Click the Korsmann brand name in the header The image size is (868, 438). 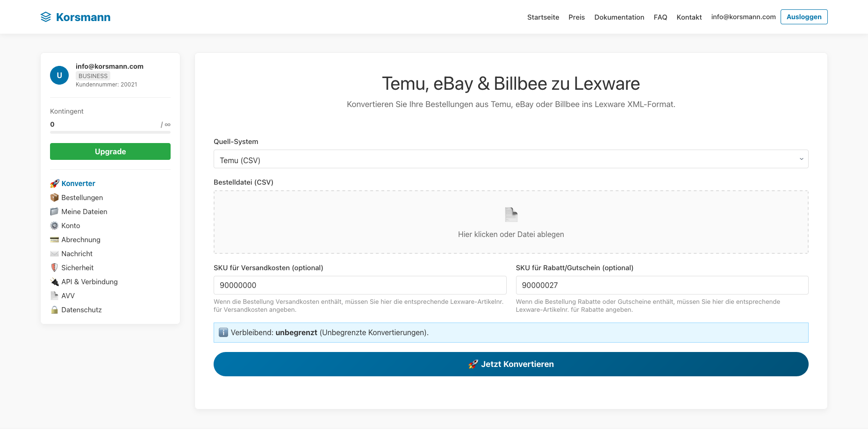point(83,17)
